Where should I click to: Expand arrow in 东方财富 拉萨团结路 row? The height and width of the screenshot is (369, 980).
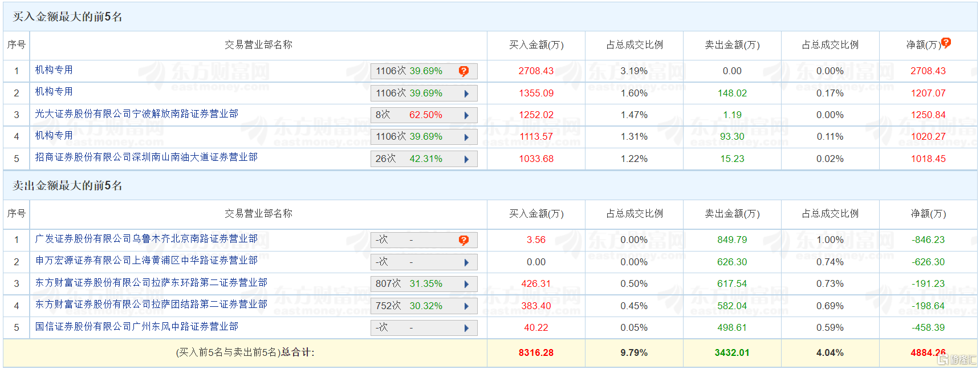pyautogui.click(x=466, y=306)
